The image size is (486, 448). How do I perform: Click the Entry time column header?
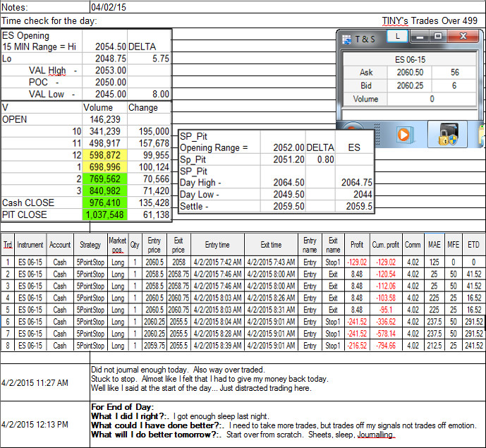[217, 245]
